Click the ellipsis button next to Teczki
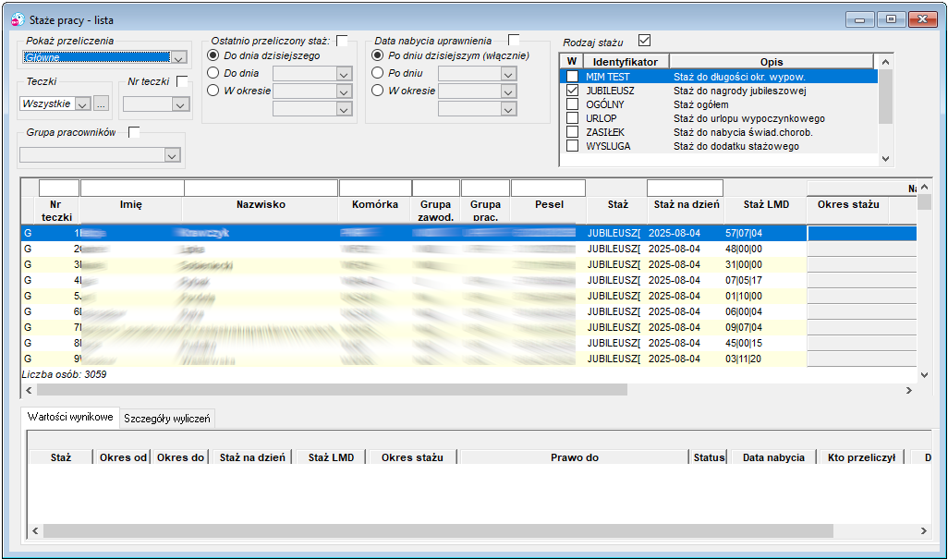 (102, 103)
